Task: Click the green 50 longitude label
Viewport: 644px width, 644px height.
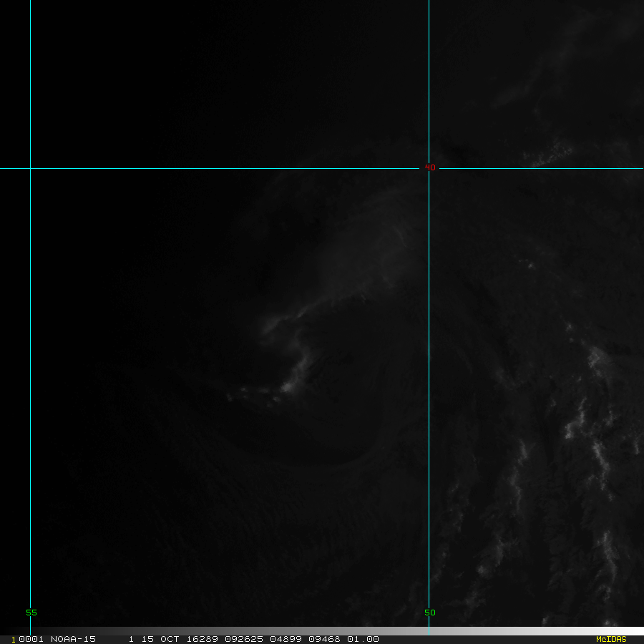Action: pos(429,613)
